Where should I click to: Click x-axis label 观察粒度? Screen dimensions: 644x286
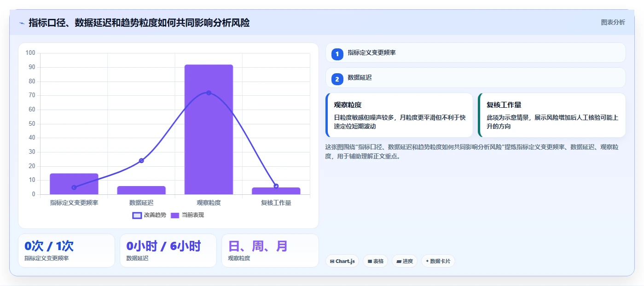click(x=209, y=203)
